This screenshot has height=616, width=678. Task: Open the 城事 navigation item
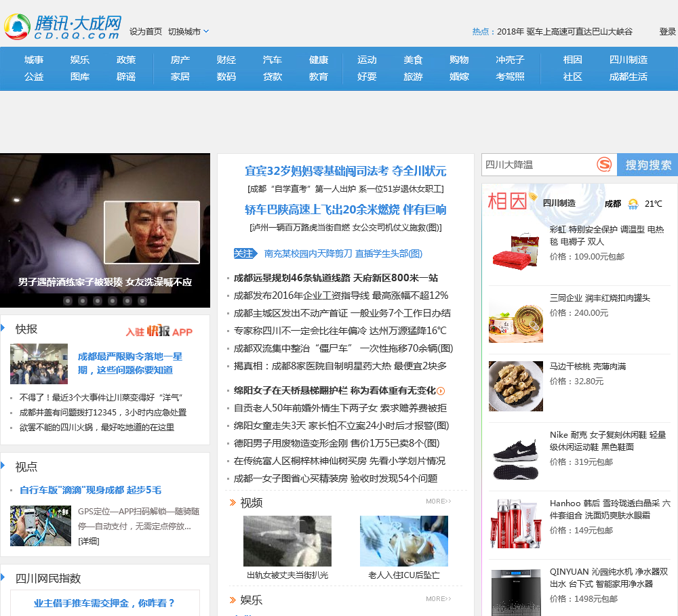(34, 60)
